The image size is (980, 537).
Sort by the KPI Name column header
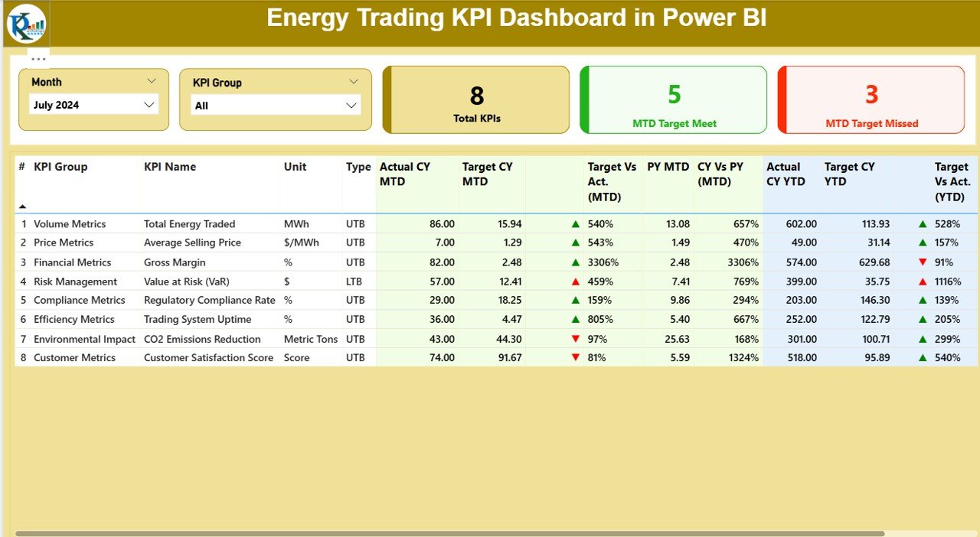pos(170,167)
